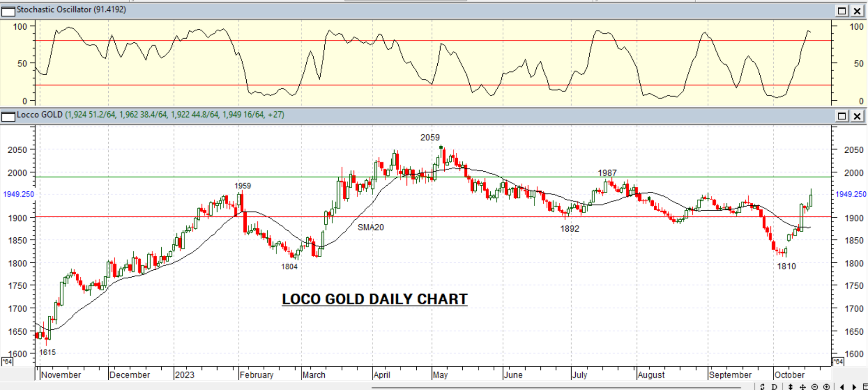The height and width of the screenshot is (390, 868).
Task: Zoom out with the minus circle icon
Action: tap(815, 386)
